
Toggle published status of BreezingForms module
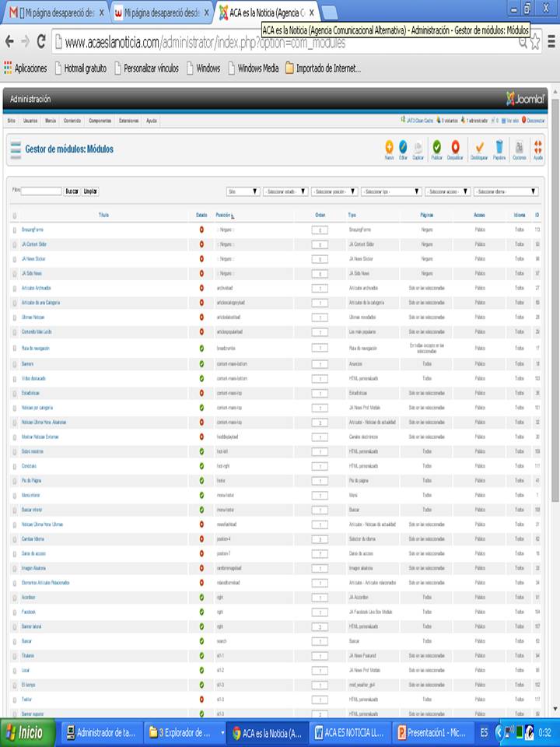[x=201, y=230]
